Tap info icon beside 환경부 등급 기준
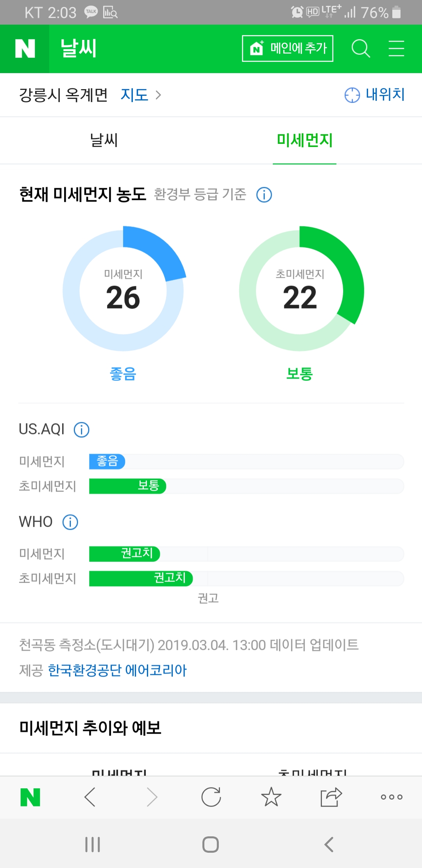422x868 pixels. pyautogui.click(x=264, y=195)
